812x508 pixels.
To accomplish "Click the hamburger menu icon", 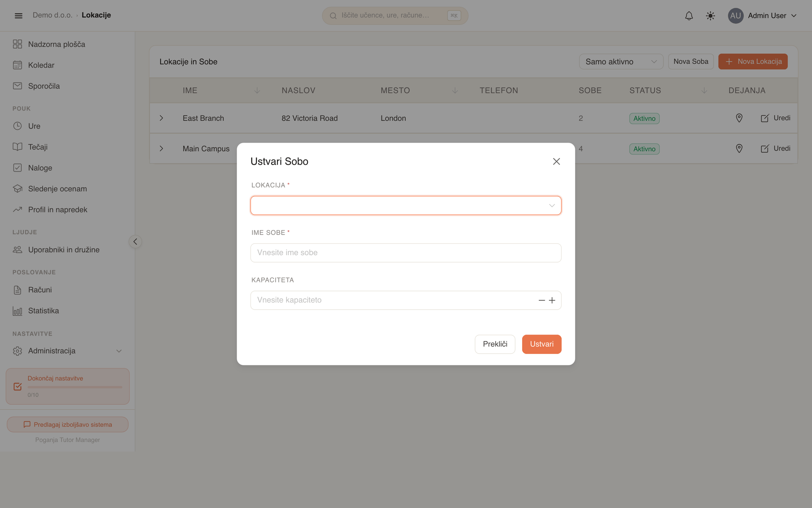I will [18, 15].
